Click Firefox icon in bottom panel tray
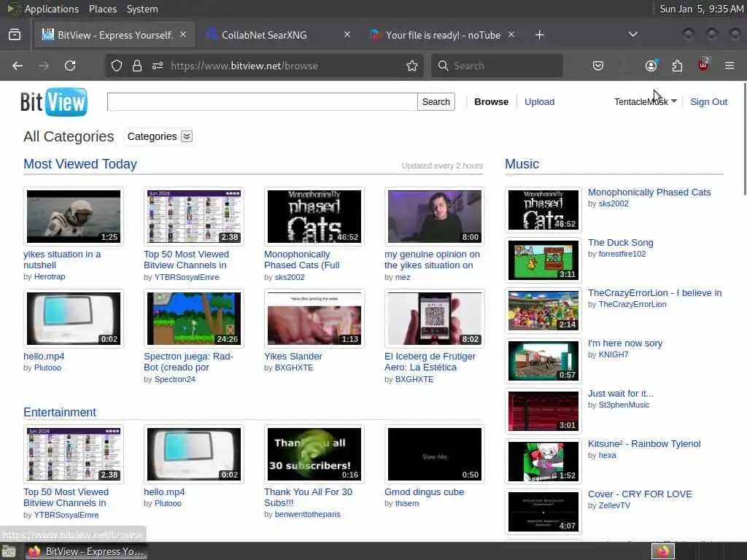This screenshot has width=747, height=560. click(x=663, y=551)
